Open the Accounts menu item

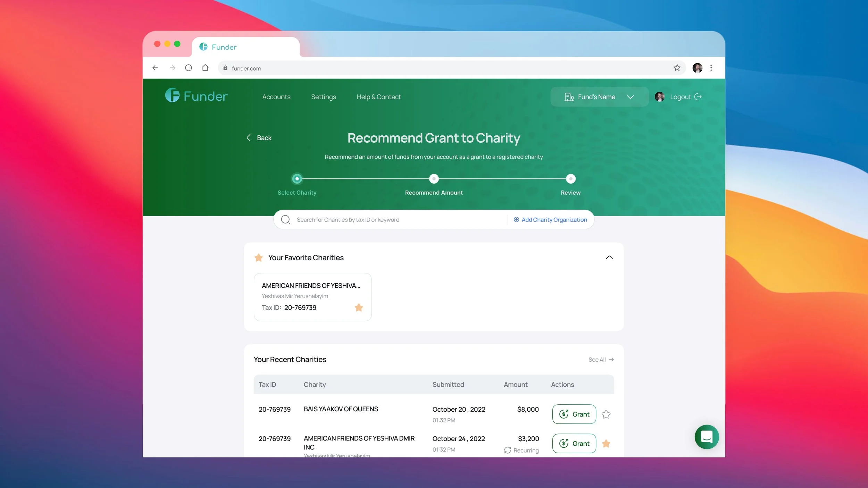pos(276,97)
